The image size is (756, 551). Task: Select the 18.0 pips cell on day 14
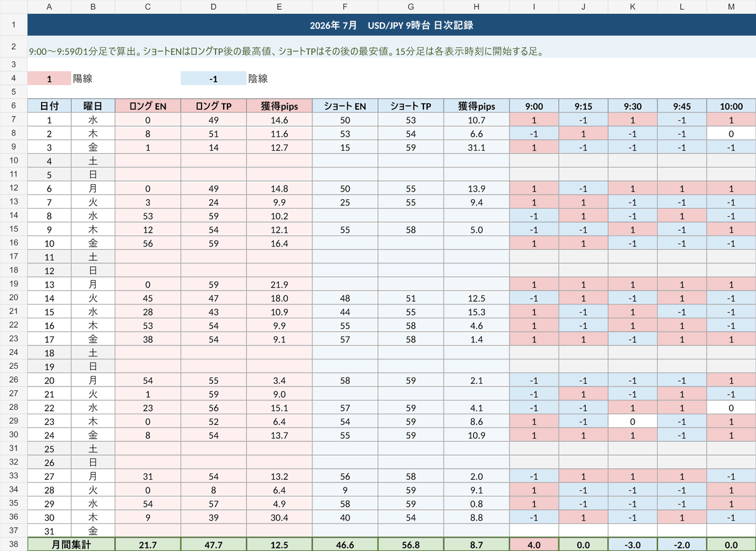pyautogui.click(x=279, y=298)
